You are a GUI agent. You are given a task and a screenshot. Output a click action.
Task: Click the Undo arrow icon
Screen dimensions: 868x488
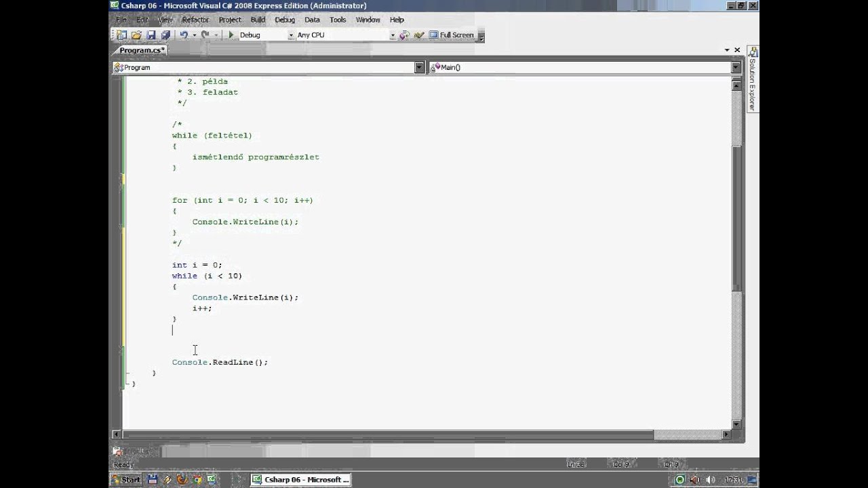pyautogui.click(x=184, y=35)
